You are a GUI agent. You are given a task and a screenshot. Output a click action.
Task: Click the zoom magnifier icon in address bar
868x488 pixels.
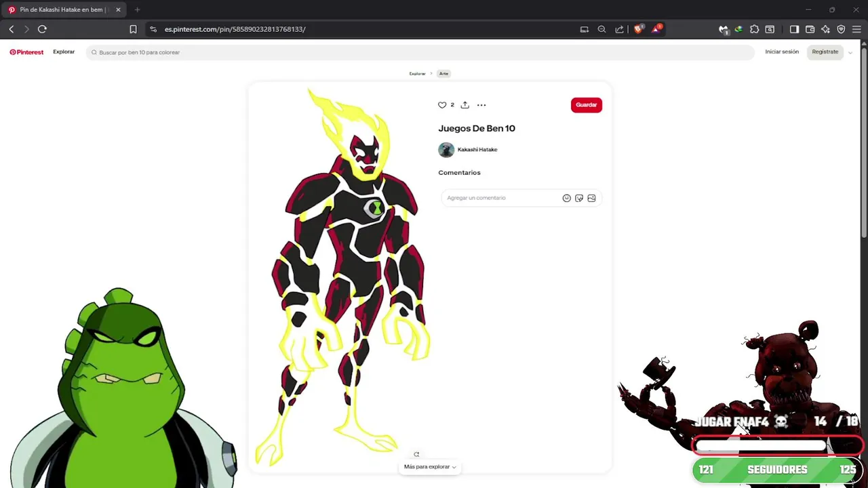(x=601, y=29)
